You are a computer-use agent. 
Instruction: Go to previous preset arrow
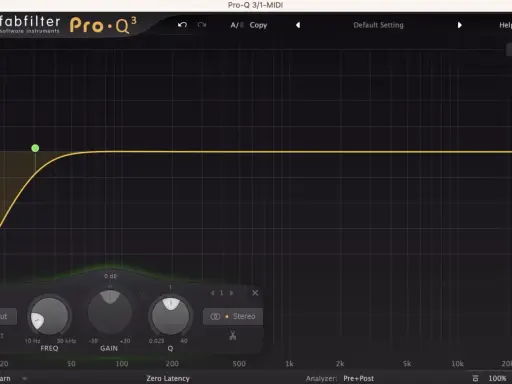click(x=298, y=25)
